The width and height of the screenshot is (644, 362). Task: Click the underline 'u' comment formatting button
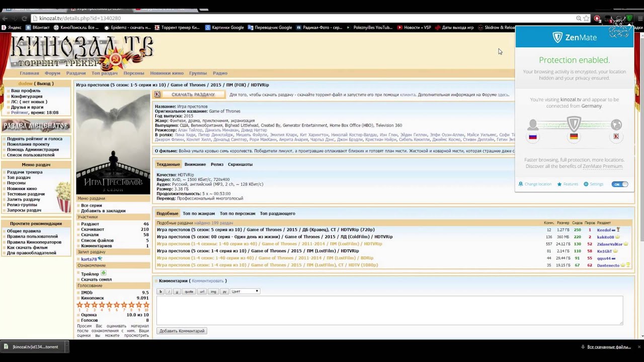177,292
